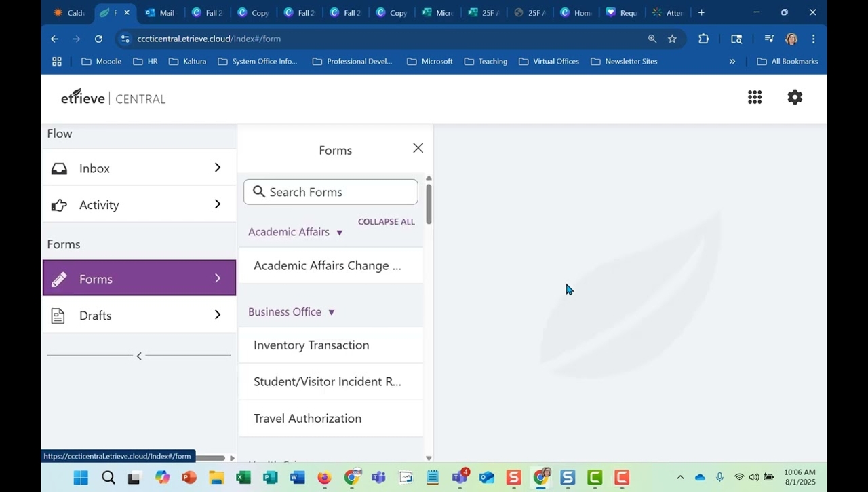Click the sidebar horizontal scrollbar thumb
The width and height of the screenshot is (868, 492).
tap(210, 458)
